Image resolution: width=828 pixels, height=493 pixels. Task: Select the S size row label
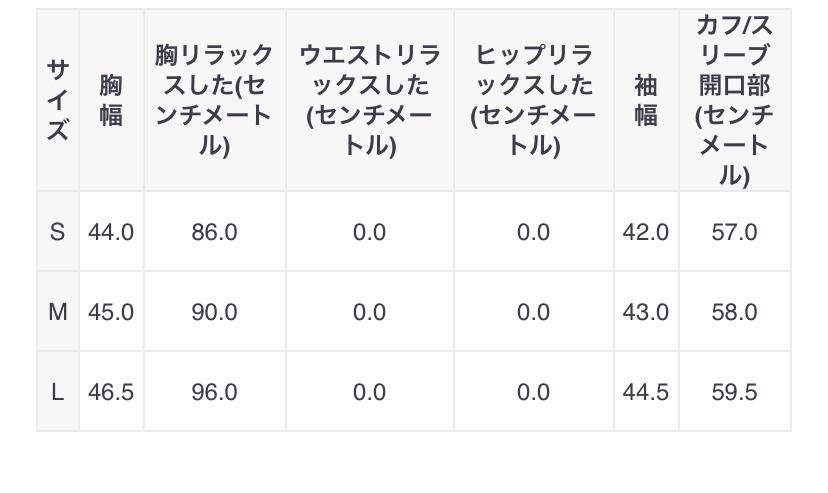[x=58, y=232]
